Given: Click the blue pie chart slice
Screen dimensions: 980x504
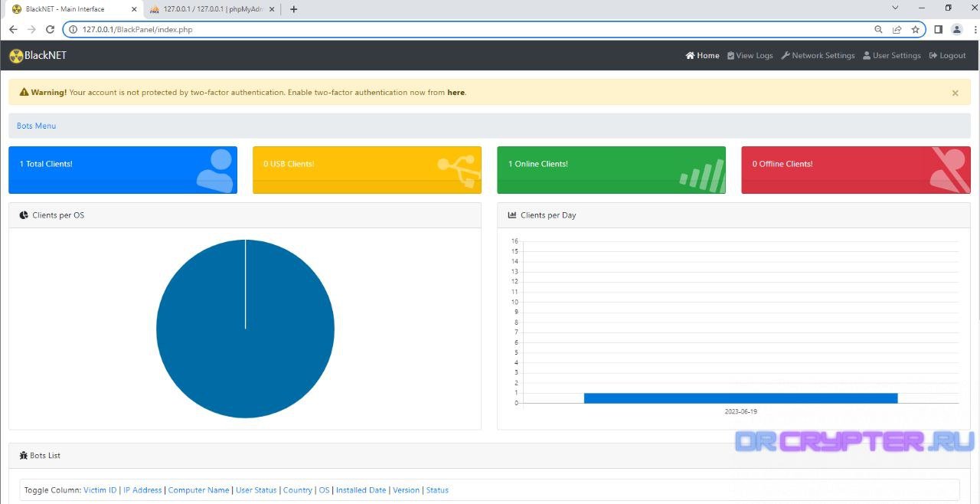Looking at the screenshot, I should (x=245, y=345).
